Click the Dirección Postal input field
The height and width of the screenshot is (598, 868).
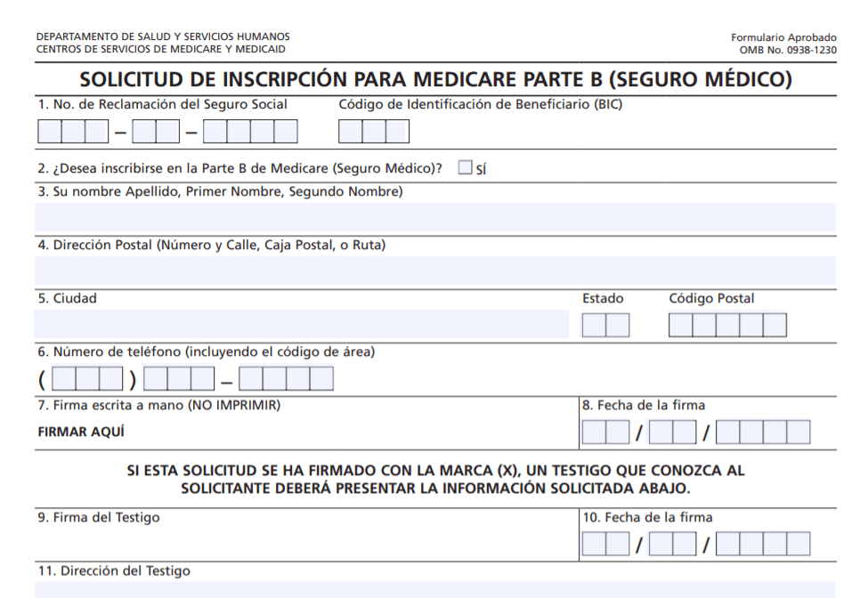tap(435, 271)
